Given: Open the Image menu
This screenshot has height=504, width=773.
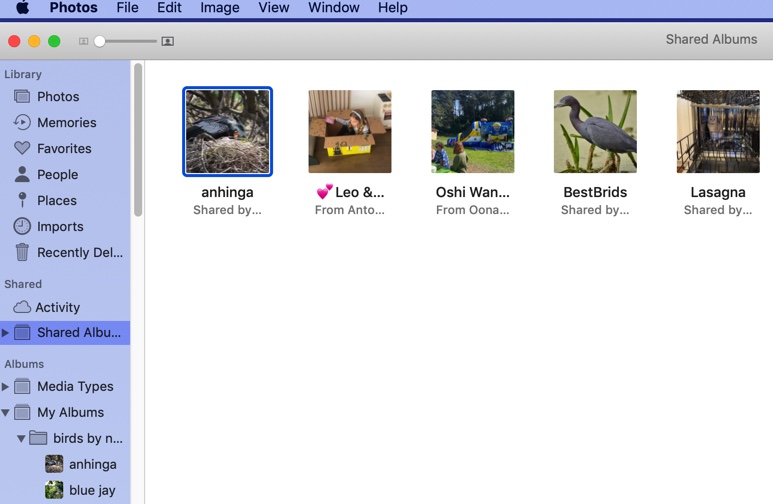Looking at the screenshot, I should 220,7.
